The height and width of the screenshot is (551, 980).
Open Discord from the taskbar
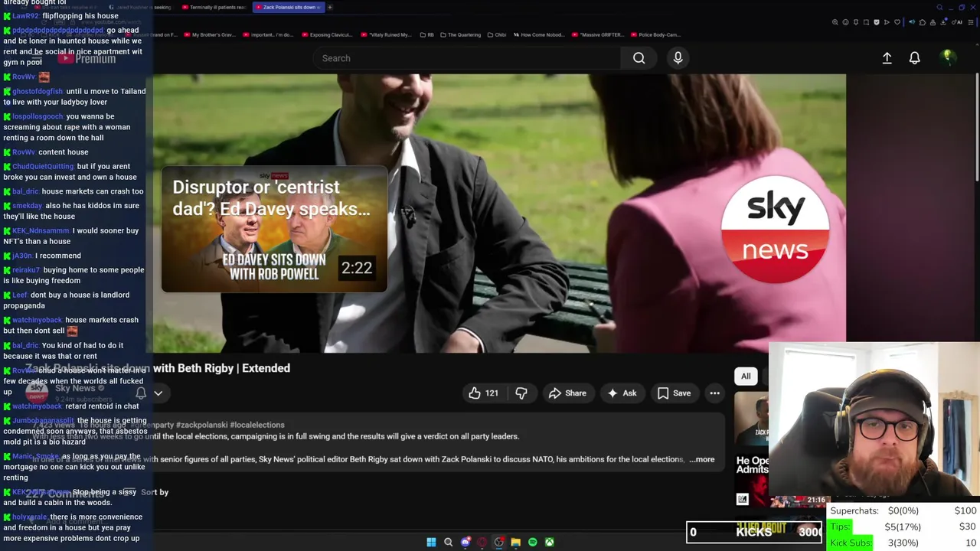pos(465,542)
